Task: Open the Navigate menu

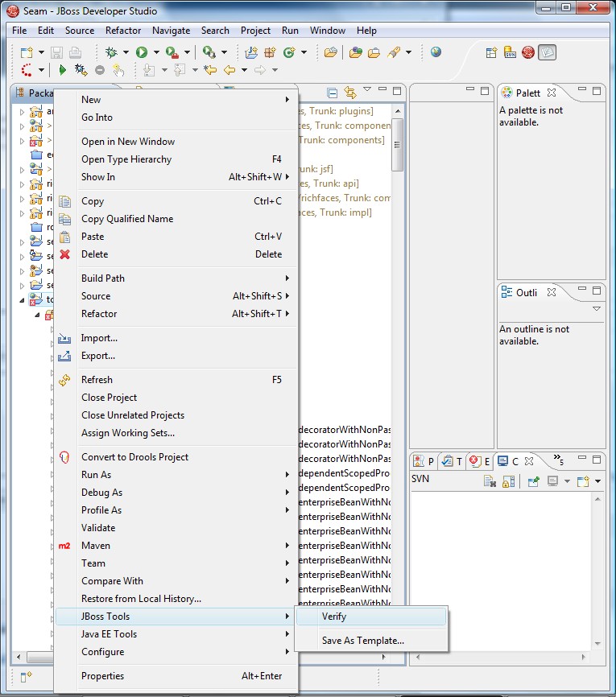Action: coord(172,31)
